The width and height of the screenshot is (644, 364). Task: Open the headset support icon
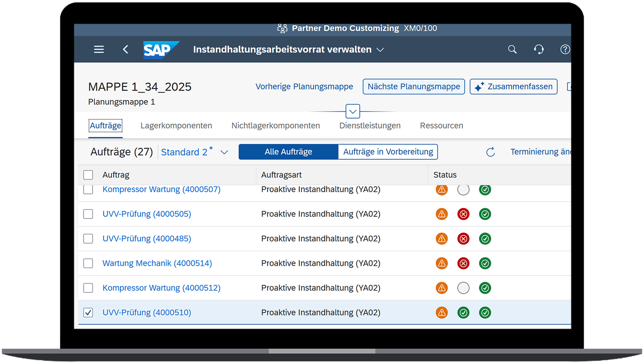click(x=539, y=50)
